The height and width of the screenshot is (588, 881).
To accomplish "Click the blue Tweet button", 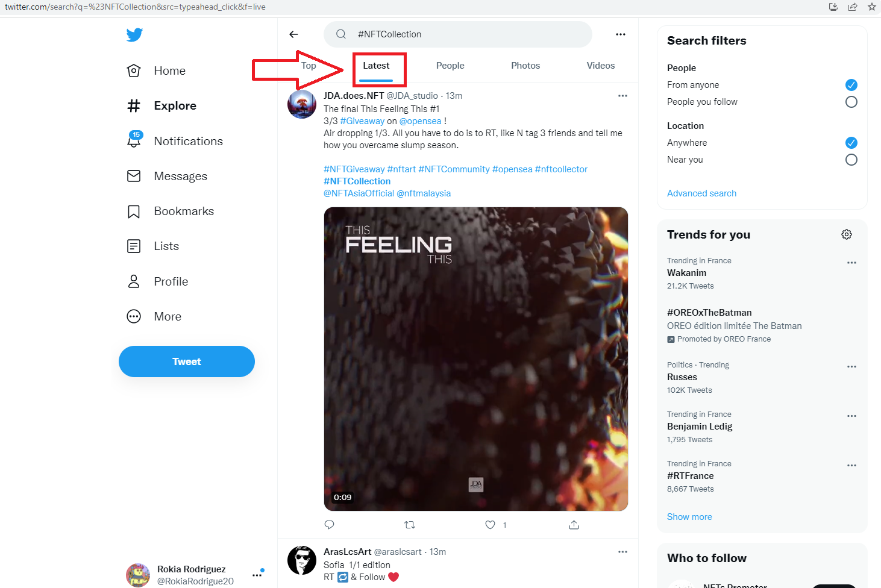I will [187, 361].
